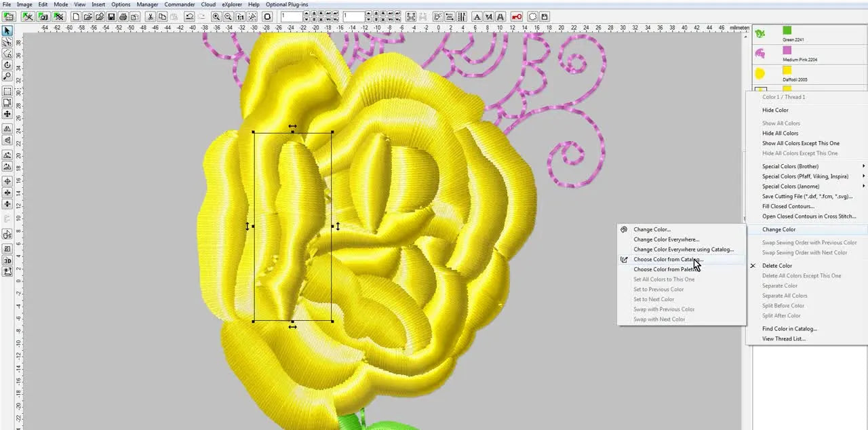868x430 pixels.
Task: Click the Print icon
Action: pos(123,16)
